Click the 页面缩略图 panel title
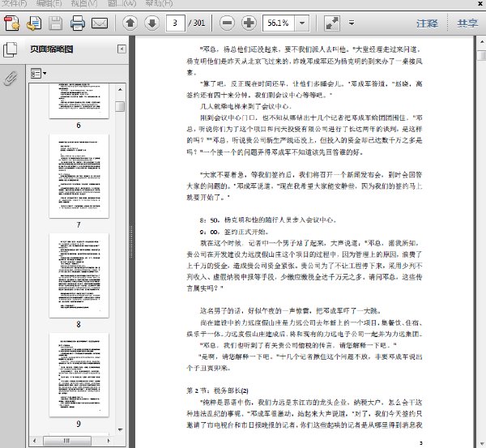Screen dimensions: 486x448 52,49
